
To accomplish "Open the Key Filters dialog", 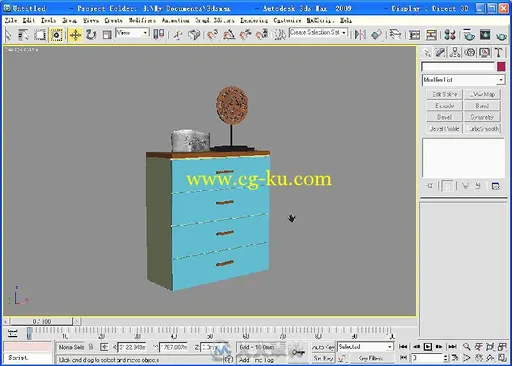I will (x=371, y=358).
